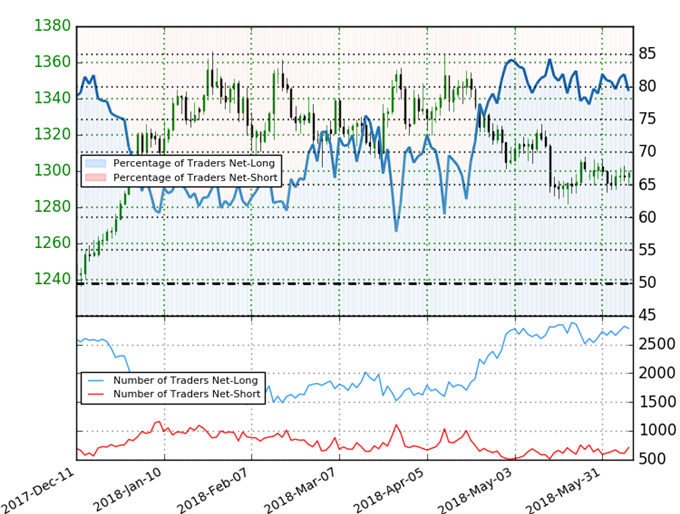This screenshot has height=514, width=680.
Task: Click the 80 percent axis label
Action: point(647,86)
